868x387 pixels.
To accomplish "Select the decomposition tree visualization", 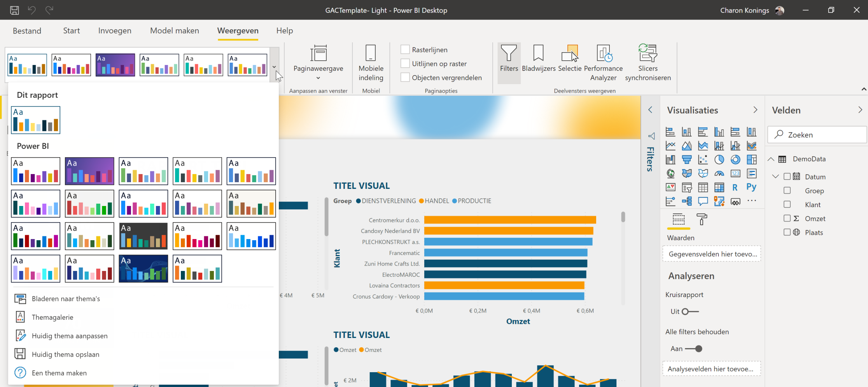I will (687, 201).
